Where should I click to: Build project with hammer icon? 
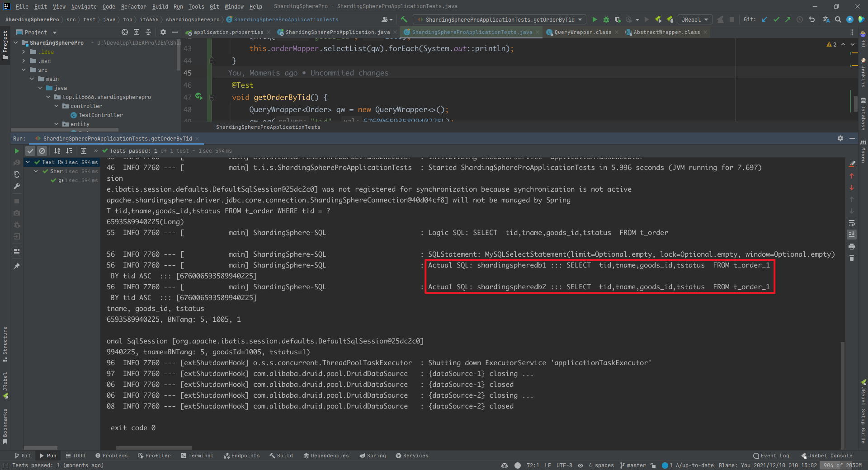(404, 19)
